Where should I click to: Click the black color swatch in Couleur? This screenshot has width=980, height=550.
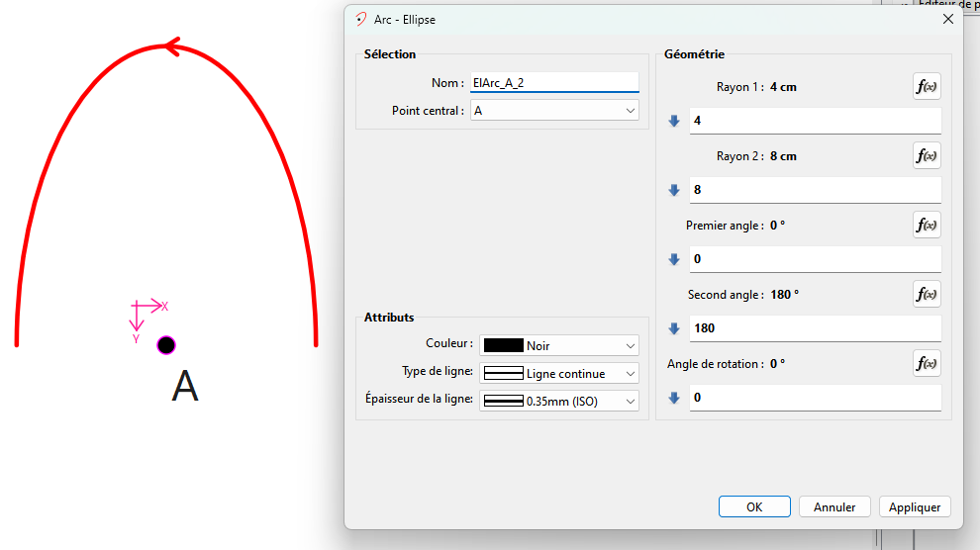click(x=503, y=346)
